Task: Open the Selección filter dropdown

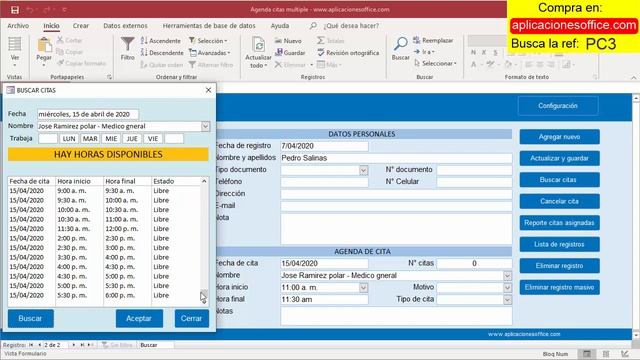Action: [x=208, y=40]
